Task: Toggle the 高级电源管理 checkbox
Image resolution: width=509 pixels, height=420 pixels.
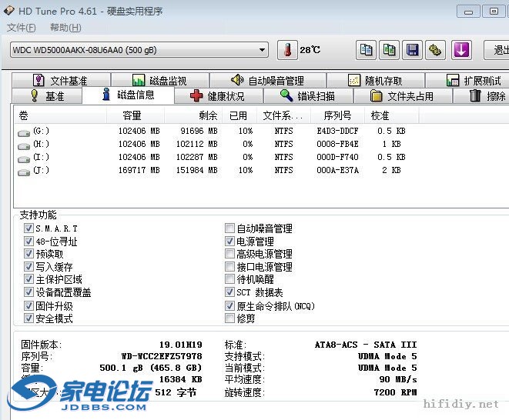Action: [229, 254]
